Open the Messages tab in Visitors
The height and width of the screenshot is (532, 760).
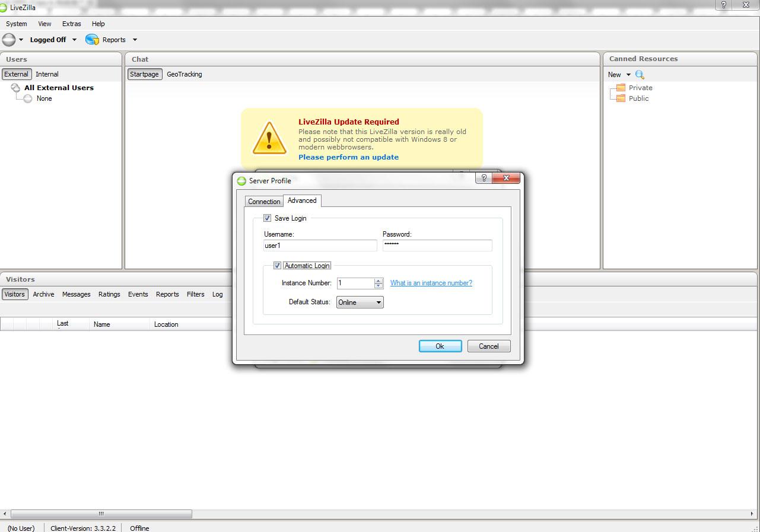pyautogui.click(x=77, y=294)
